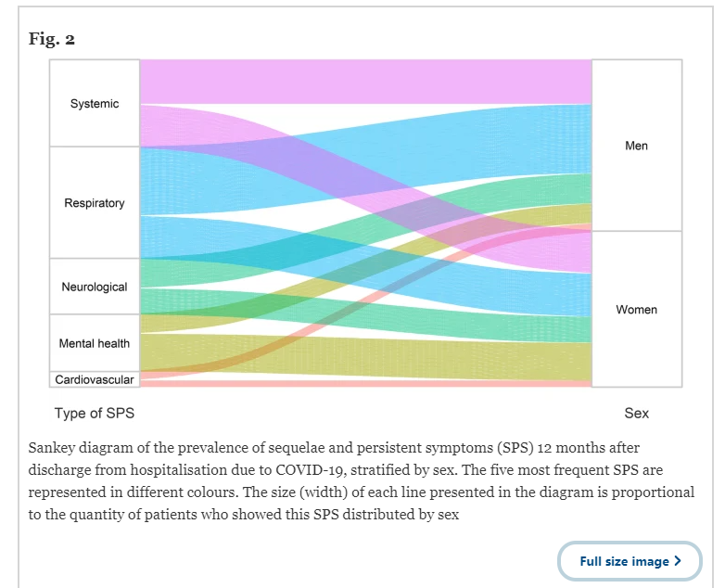Viewport: 725px width, 588px height.
Task: Open the Full size image link
Action: pos(630,561)
